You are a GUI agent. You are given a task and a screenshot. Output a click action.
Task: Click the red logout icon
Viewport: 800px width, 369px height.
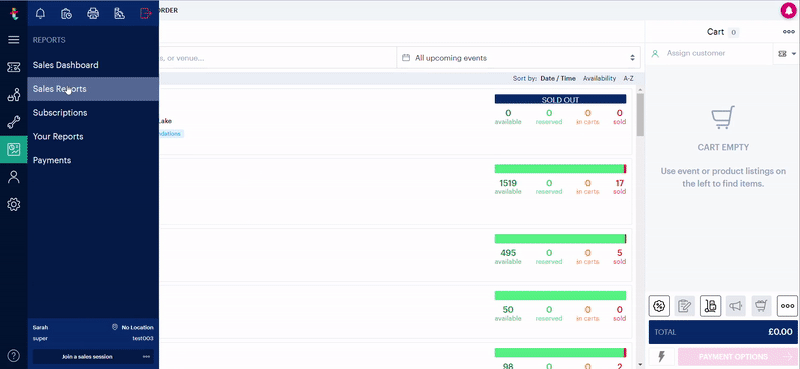[x=146, y=13]
